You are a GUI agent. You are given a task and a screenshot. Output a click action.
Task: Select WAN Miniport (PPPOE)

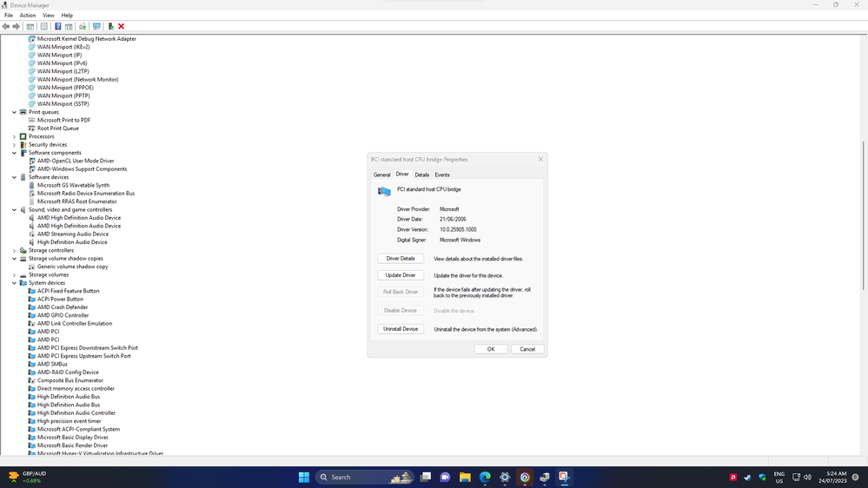coord(65,88)
